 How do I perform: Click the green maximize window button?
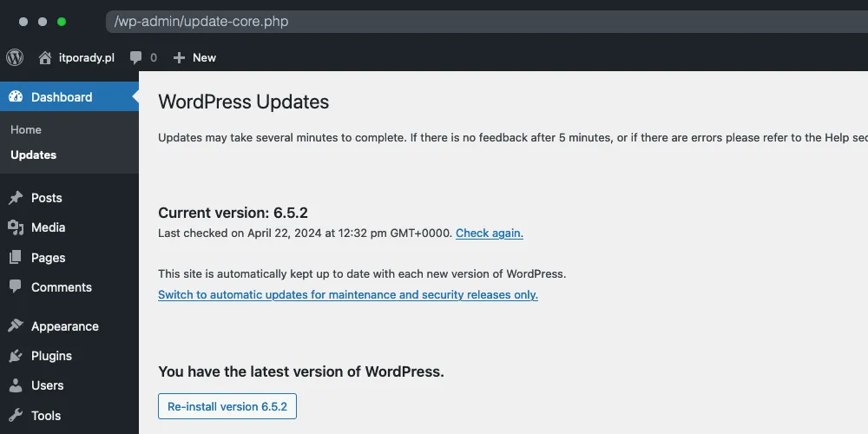pos(62,22)
